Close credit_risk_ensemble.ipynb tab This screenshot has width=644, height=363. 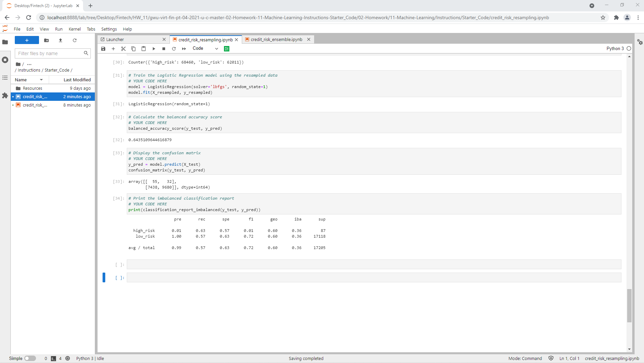click(x=309, y=40)
